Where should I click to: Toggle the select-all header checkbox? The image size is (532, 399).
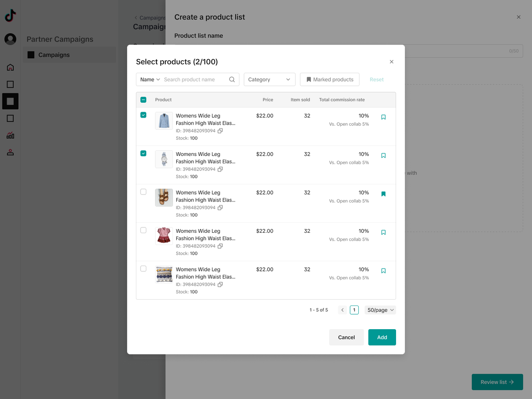click(143, 100)
